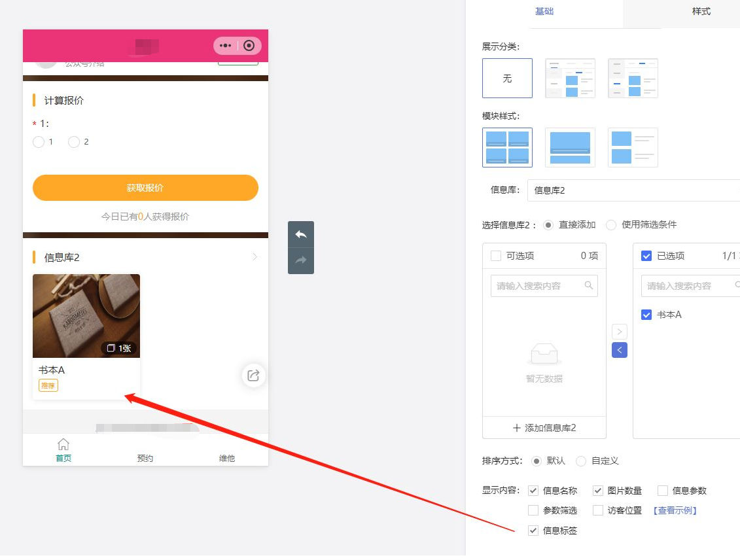This screenshot has width=740, height=560.
Task: Toggle the 已选项 select-all checkbox
Action: coord(646,256)
